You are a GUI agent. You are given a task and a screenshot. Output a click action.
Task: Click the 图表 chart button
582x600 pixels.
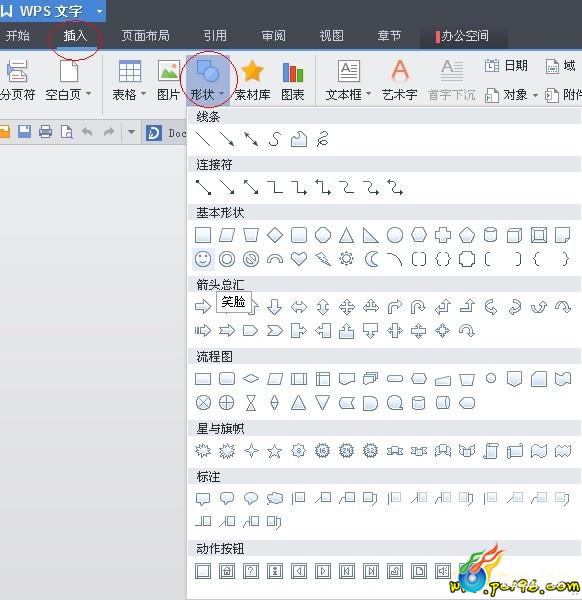(293, 81)
